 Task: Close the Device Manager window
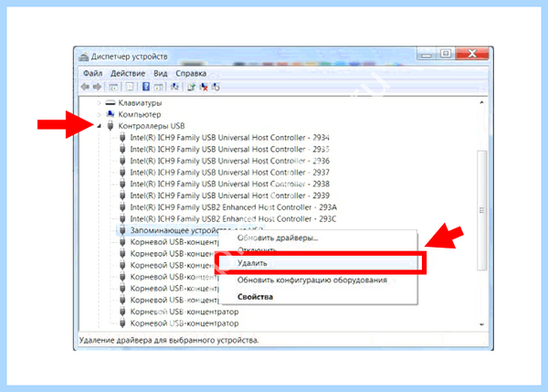point(472,54)
